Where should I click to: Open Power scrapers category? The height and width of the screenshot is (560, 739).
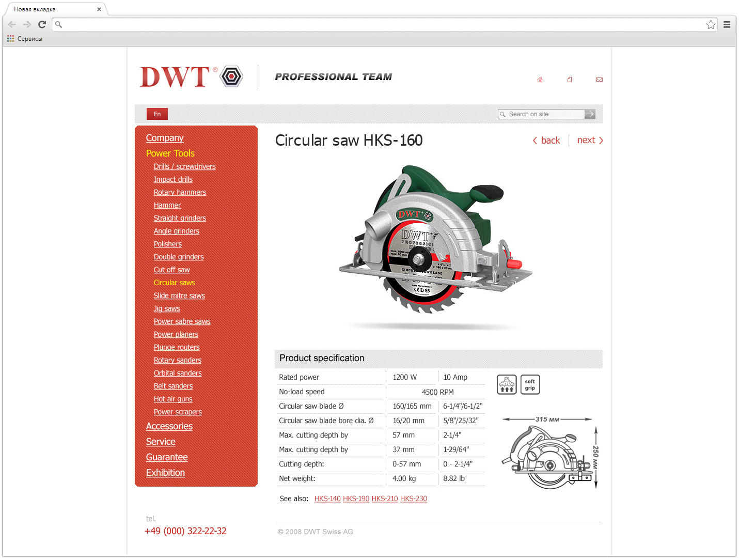[178, 412]
